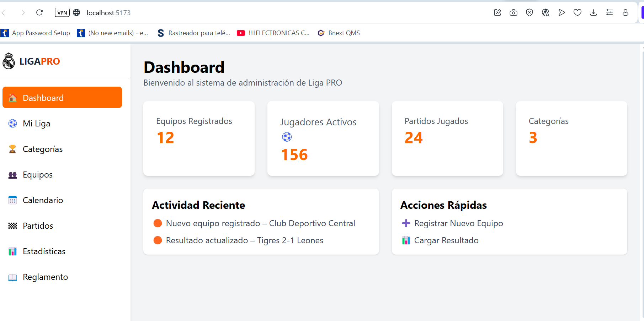644x321 pixels.
Task: Take a snapshot with the camera icon
Action: pyautogui.click(x=513, y=13)
